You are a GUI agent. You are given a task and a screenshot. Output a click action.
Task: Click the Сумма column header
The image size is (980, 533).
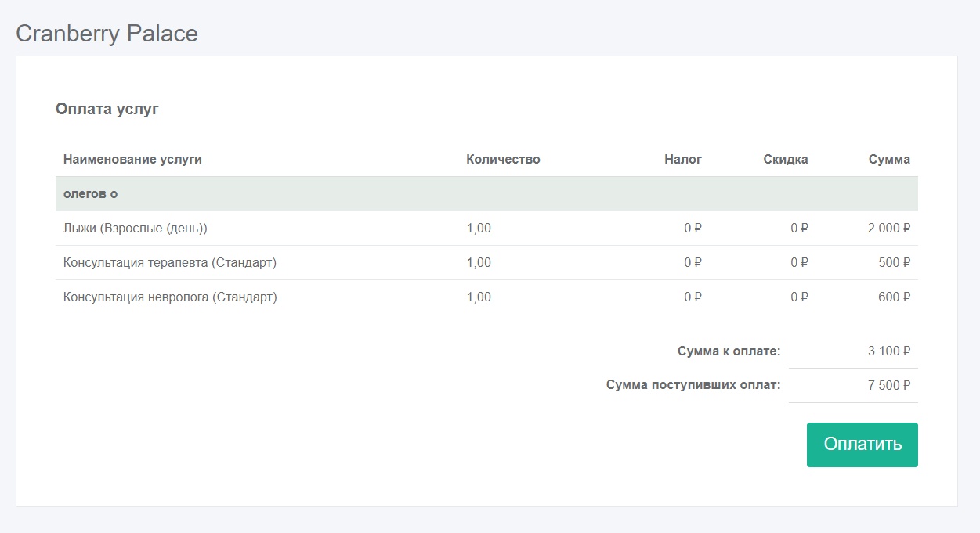(889, 160)
